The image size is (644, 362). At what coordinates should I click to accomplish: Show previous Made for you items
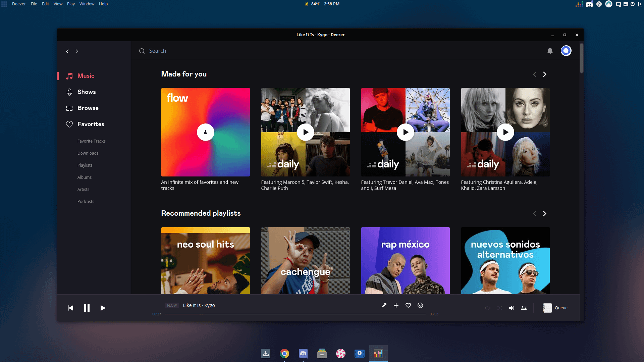point(535,74)
